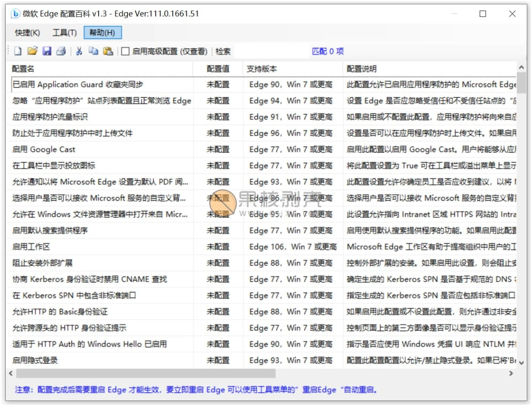Select row 应用程序防护流量标识

tap(261, 117)
